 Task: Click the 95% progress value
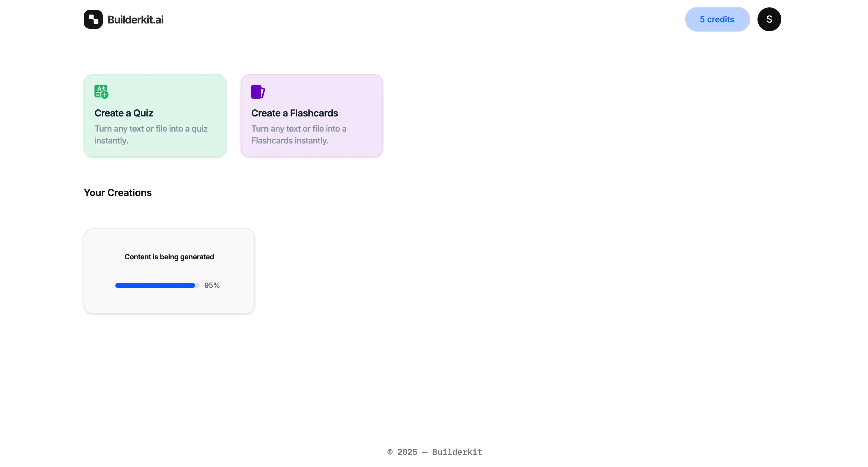click(x=212, y=285)
